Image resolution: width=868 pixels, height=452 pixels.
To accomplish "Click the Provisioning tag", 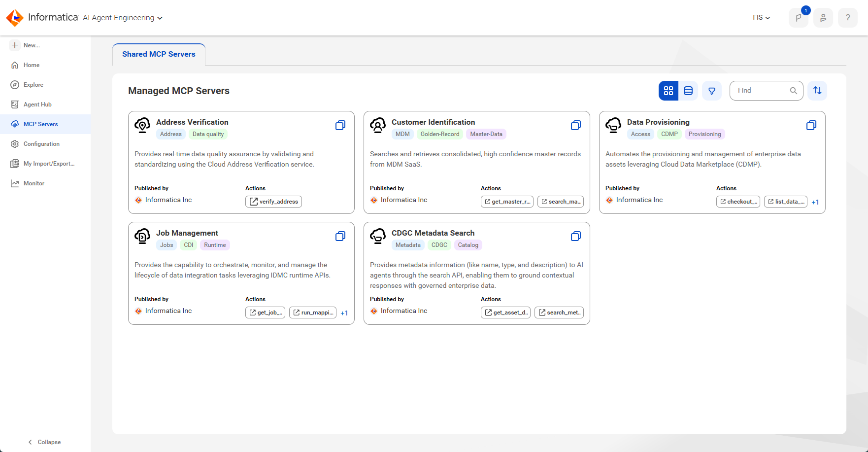I will click(x=705, y=134).
